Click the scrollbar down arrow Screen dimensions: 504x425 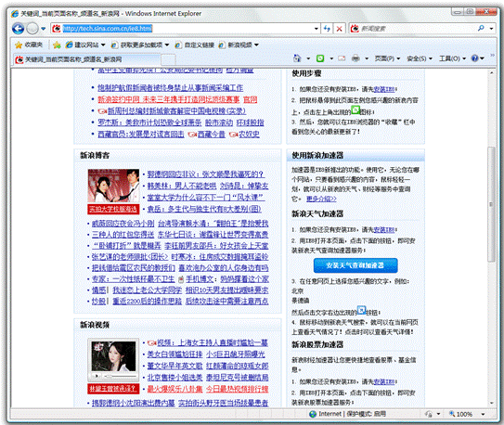[x=491, y=403]
